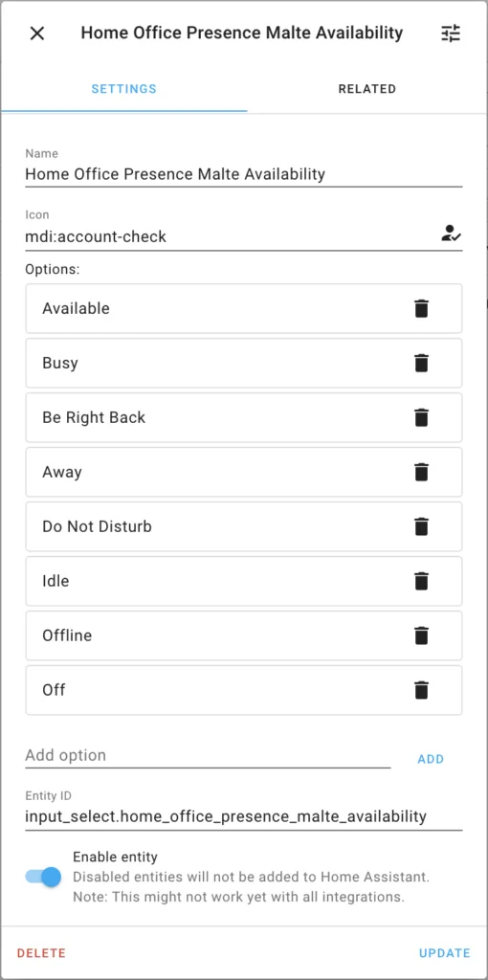Click the account-check icon preview

coord(451,234)
